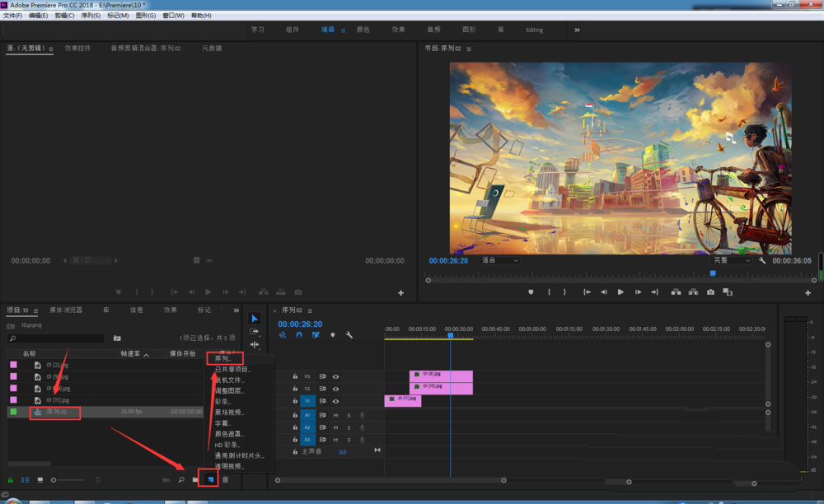Open Program Monitor button editor plus
Viewport: 824px width, 504px height.
(x=808, y=293)
